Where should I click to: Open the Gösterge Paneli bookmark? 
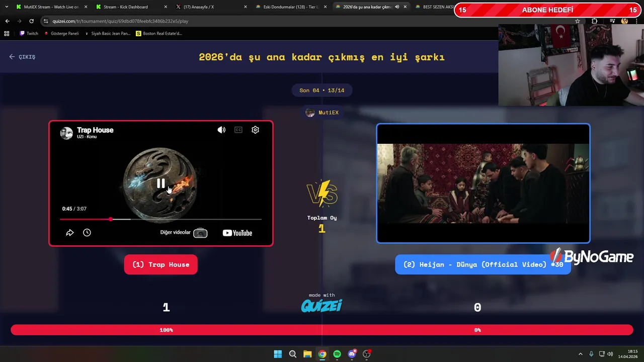pos(61,34)
